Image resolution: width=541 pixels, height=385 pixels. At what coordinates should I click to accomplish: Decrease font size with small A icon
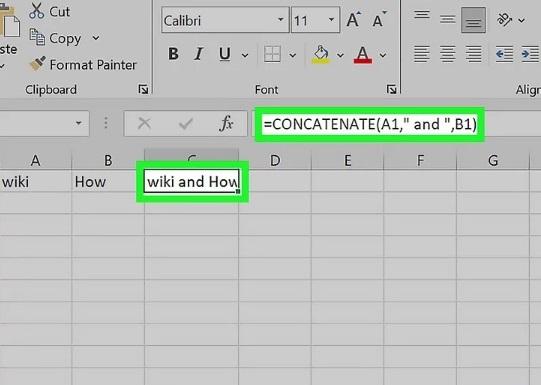pyautogui.click(x=380, y=20)
